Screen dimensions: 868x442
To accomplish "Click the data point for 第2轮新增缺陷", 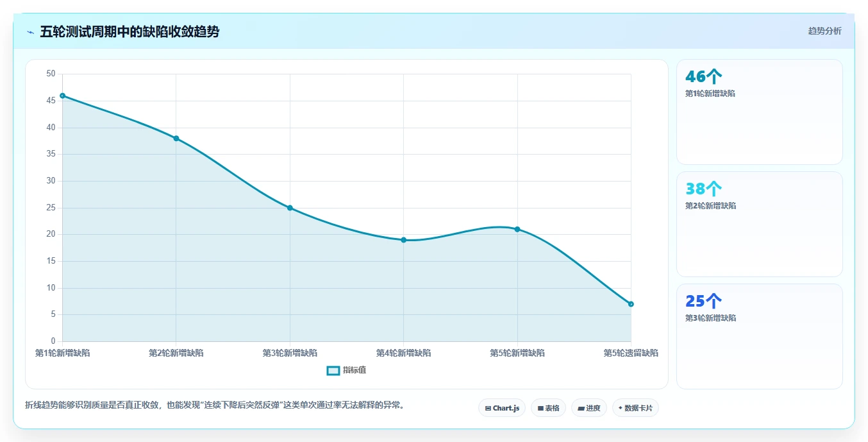I will pyautogui.click(x=176, y=139).
